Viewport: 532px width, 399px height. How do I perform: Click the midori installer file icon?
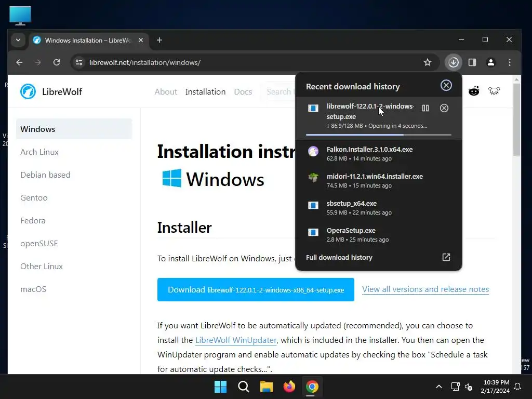[x=313, y=178]
